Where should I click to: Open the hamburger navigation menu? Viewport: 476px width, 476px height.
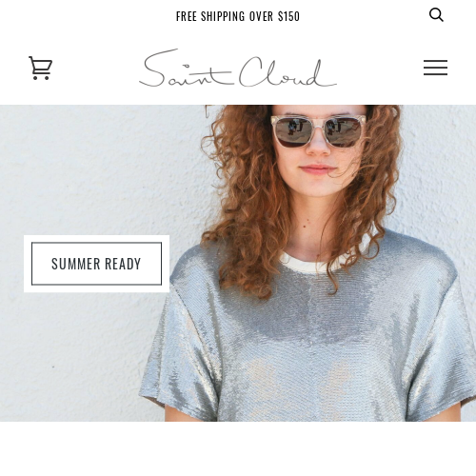[x=435, y=68]
